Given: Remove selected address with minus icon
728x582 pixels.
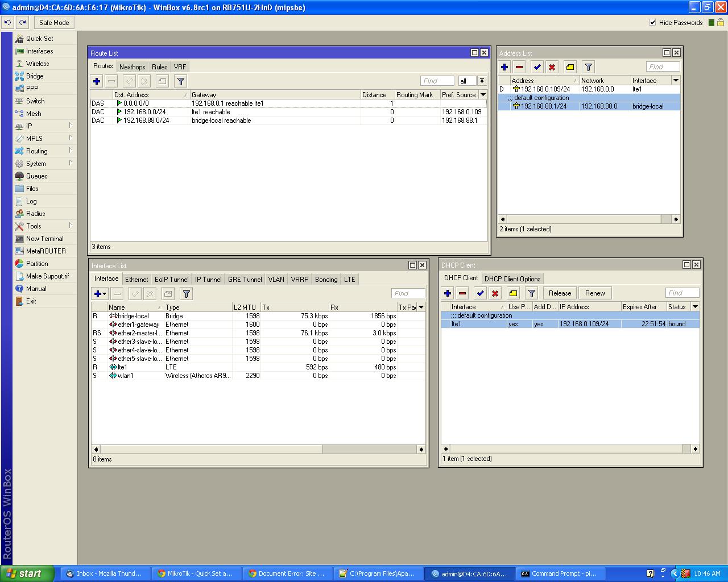Looking at the screenshot, I should click(x=519, y=67).
